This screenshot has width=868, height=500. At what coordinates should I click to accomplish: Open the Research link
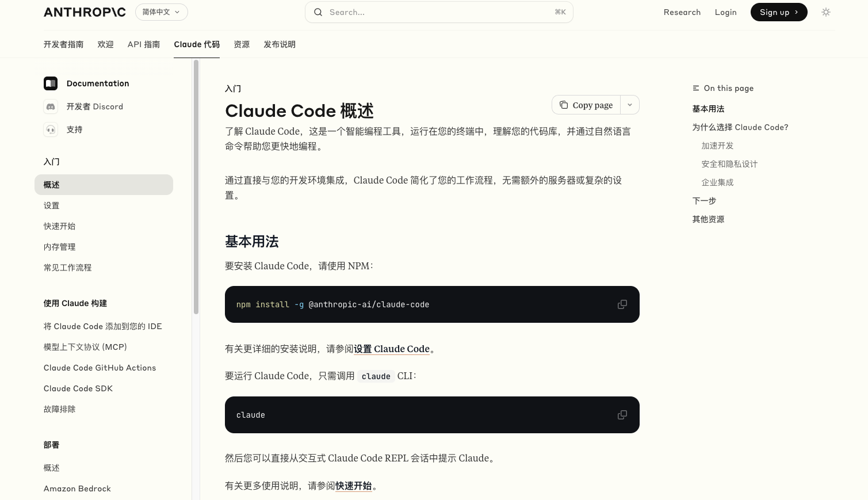[x=682, y=12]
